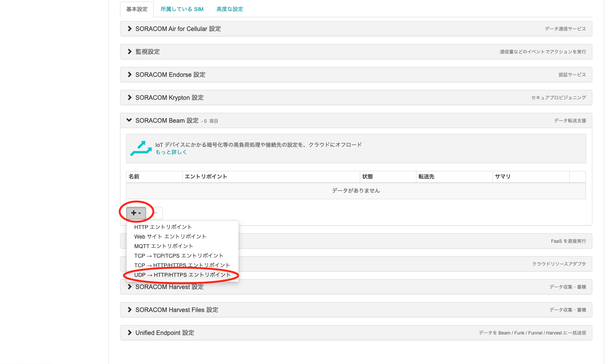Expand SORACOM Krypton 設定 section
The height and width of the screenshot is (364, 608).
[x=356, y=97]
